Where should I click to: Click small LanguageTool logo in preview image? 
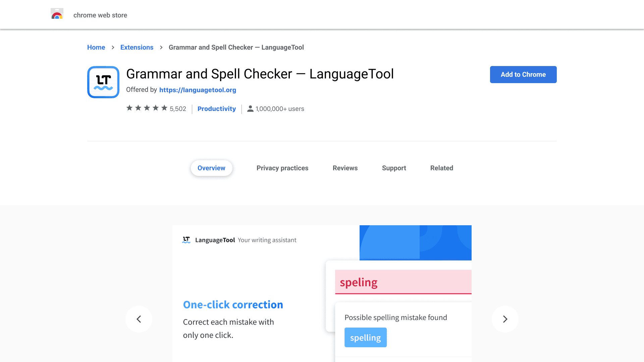click(186, 240)
